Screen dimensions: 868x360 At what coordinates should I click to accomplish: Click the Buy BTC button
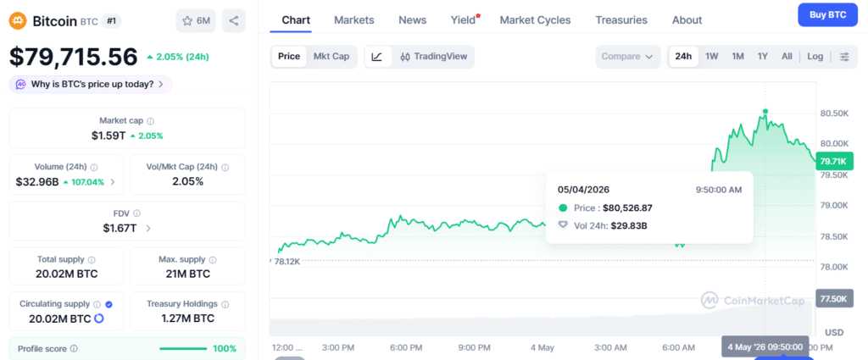point(827,15)
